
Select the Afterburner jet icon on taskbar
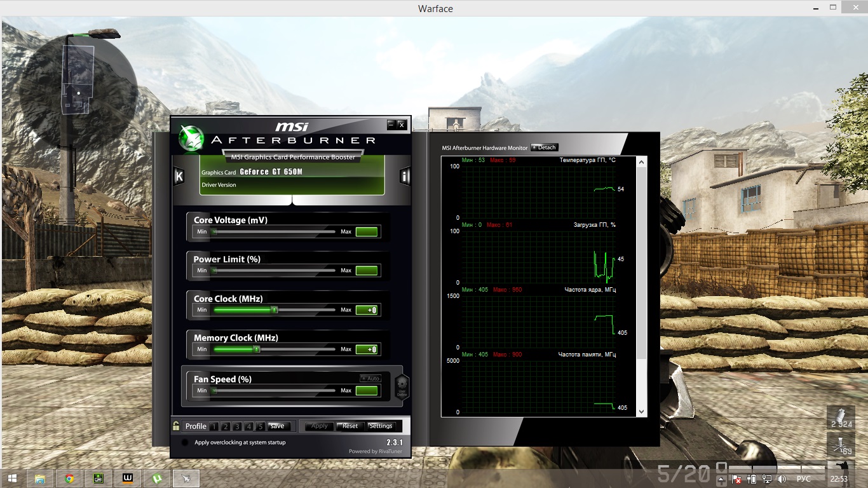tap(186, 478)
